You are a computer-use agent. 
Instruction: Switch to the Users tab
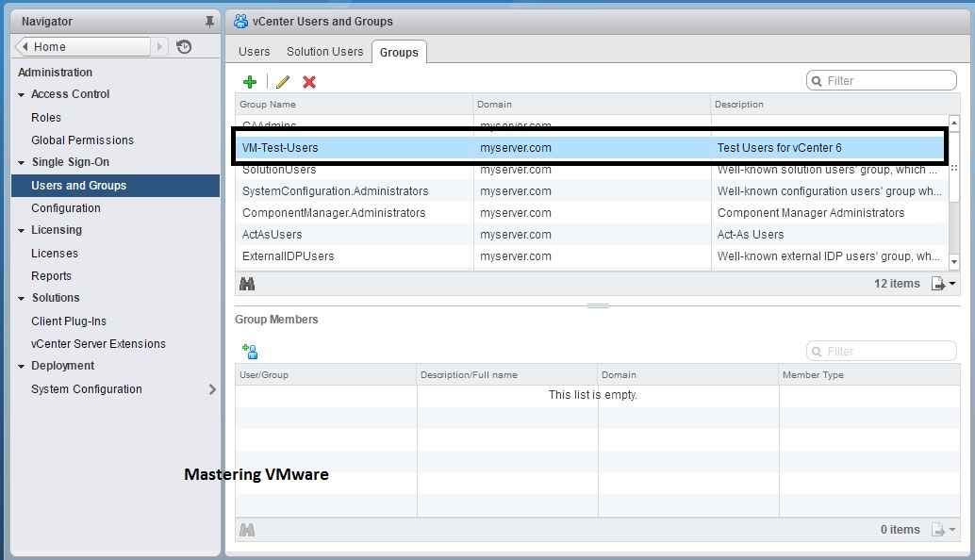point(255,52)
